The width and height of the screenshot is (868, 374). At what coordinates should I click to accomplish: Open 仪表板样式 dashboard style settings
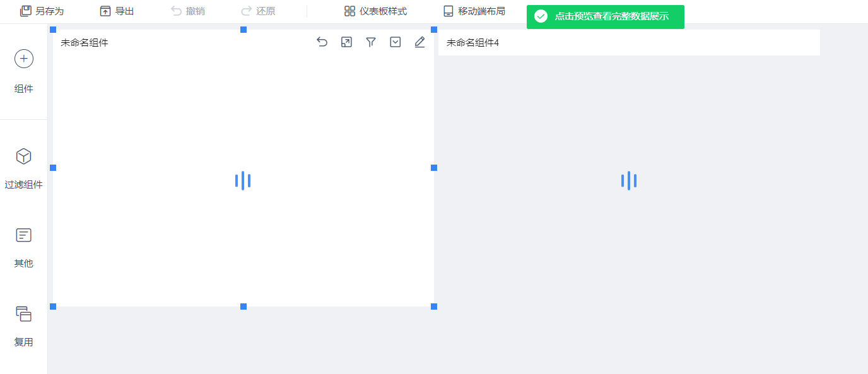(375, 11)
